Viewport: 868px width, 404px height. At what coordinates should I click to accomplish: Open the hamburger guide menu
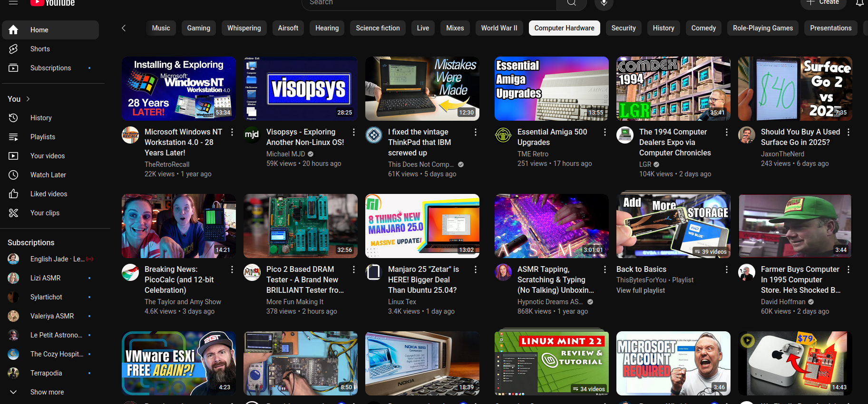point(13,2)
